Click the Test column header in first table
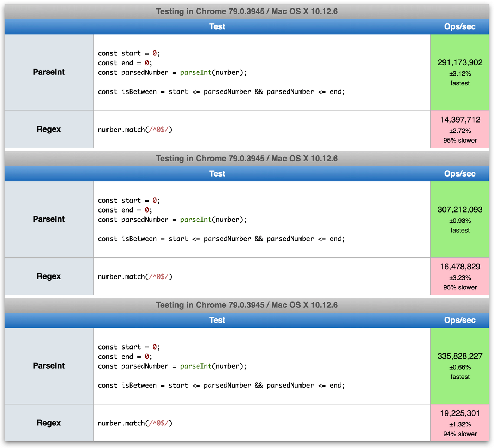 (217, 26)
